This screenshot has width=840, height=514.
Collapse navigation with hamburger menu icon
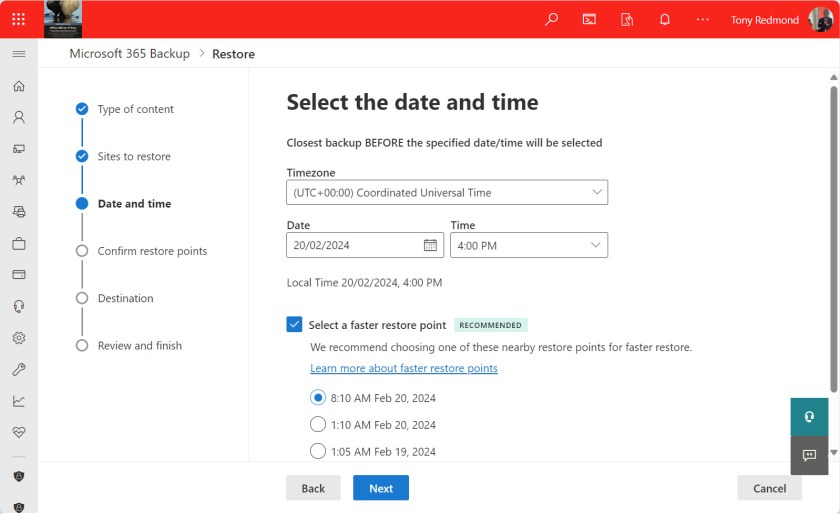[x=19, y=54]
